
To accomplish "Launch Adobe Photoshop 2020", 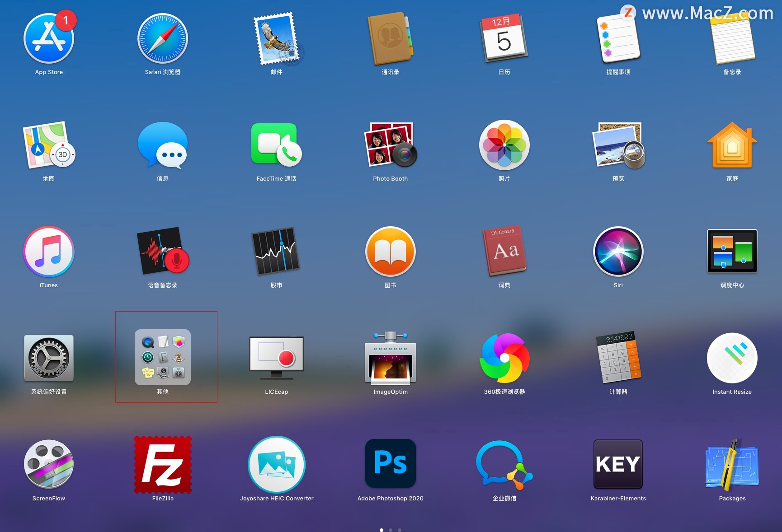I will point(391,464).
